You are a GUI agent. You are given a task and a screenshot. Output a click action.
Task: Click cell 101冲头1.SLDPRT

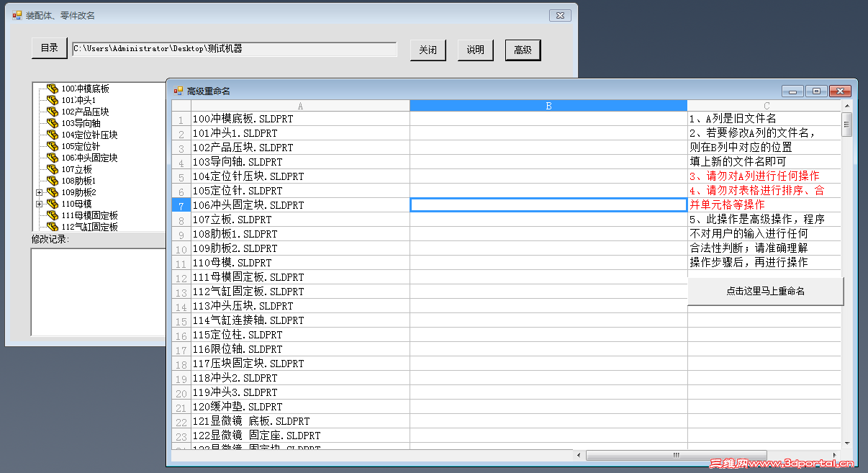(300, 133)
